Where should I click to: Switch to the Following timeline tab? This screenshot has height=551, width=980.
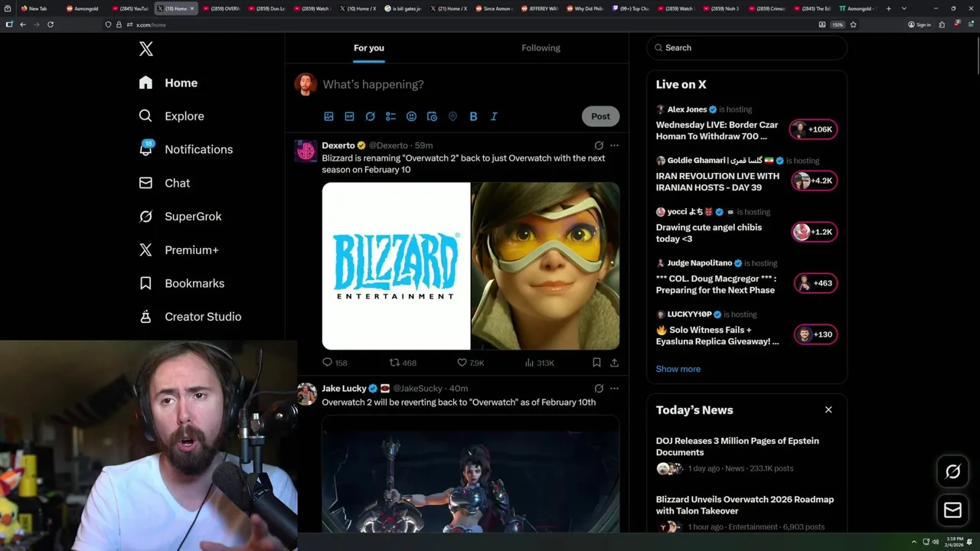coord(541,47)
